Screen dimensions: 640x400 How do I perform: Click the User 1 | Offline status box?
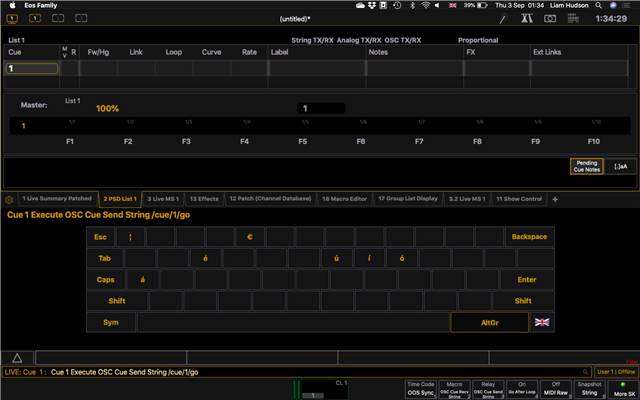point(616,372)
